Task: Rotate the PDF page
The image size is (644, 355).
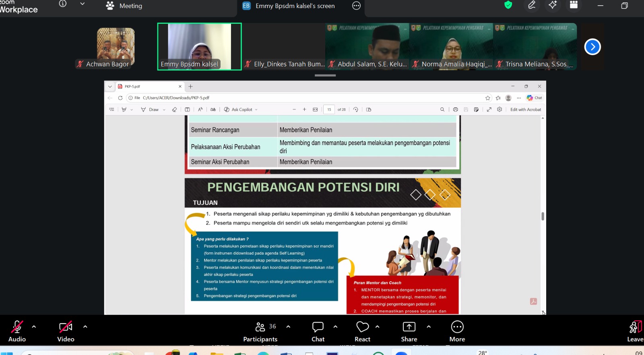Action: (x=355, y=109)
